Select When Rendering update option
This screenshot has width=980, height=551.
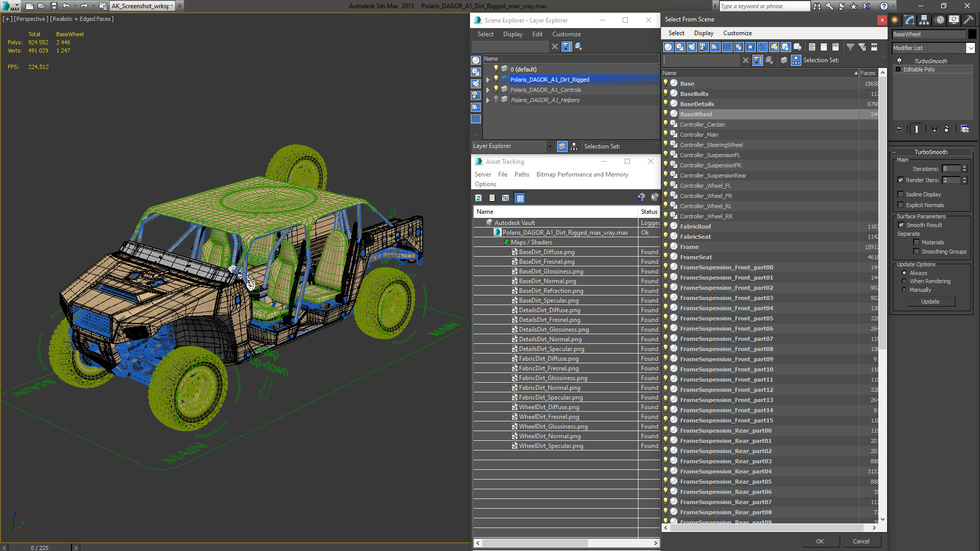point(904,281)
